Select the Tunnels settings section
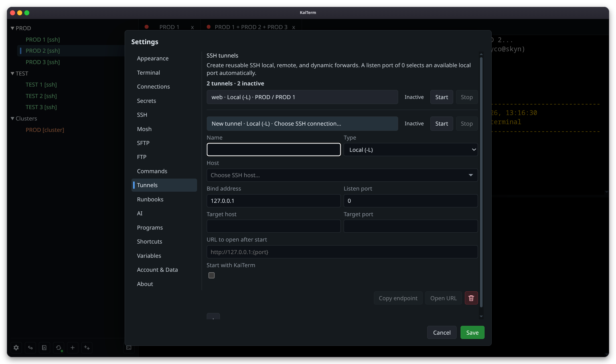This screenshot has width=616, height=364. coord(164,185)
